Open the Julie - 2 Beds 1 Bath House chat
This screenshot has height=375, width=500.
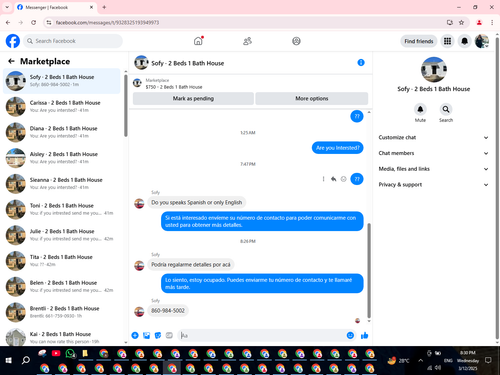tap(62, 235)
